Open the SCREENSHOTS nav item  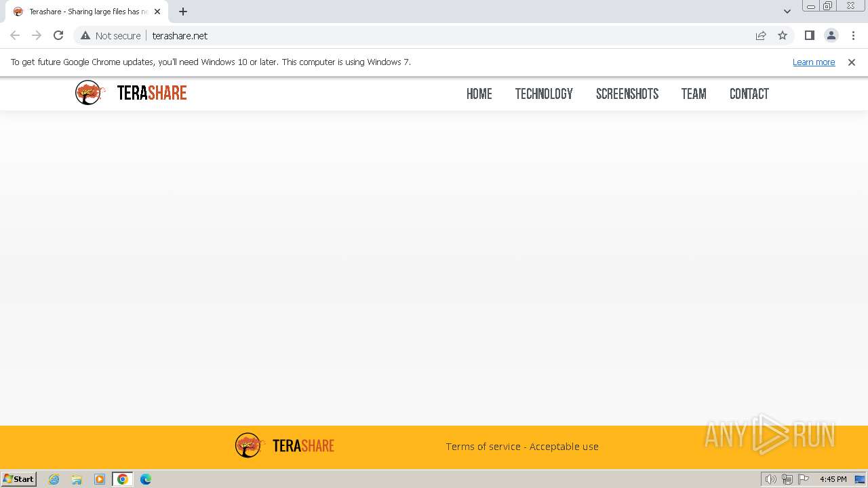tap(627, 94)
